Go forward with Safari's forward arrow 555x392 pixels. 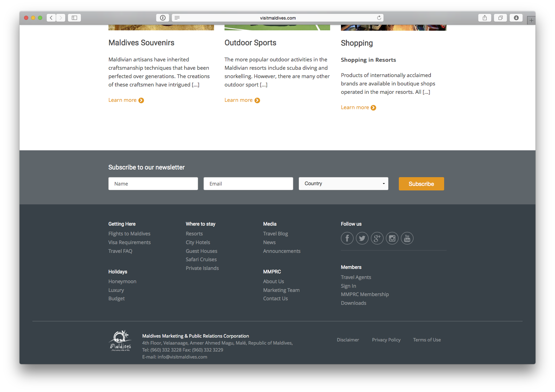pos(61,18)
